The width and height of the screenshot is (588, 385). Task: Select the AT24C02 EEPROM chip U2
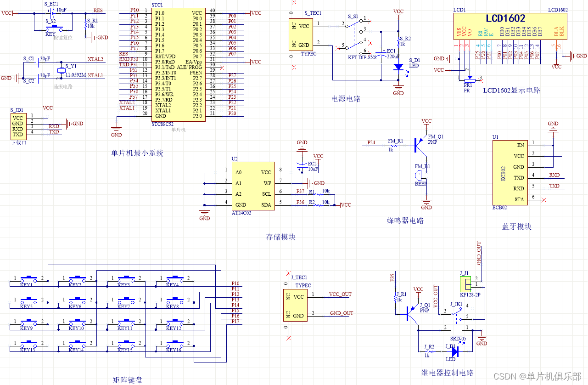tap(253, 186)
